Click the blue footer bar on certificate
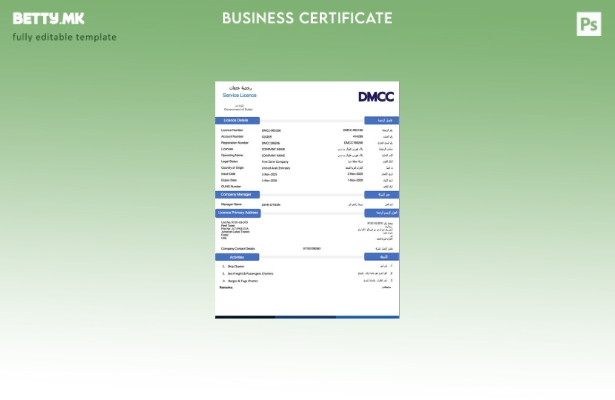The height and width of the screenshot is (400, 615). pyautogui.click(x=307, y=317)
